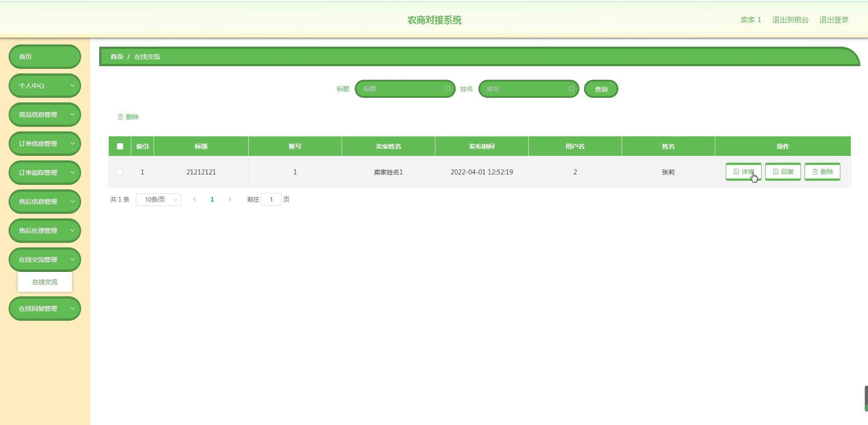Click the trash icon of the toolbar 删除 action
The width and height of the screenshot is (868, 425).
[121, 117]
